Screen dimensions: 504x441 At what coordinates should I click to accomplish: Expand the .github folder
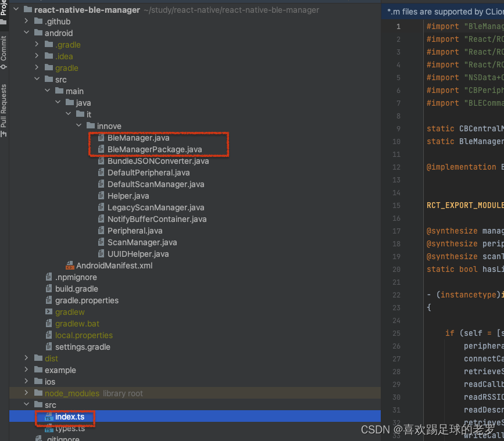[x=26, y=21]
